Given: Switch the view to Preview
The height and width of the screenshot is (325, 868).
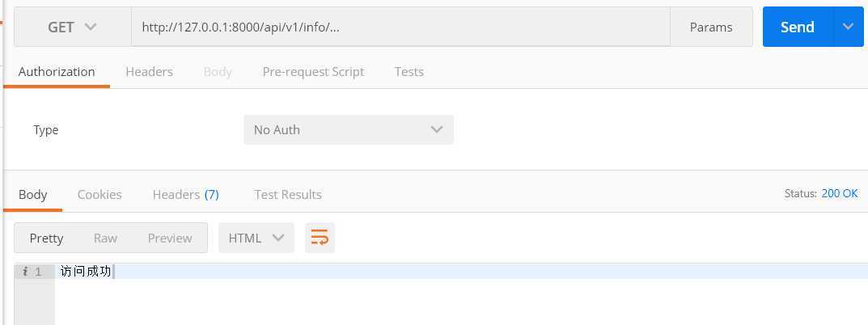Looking at the screenshot, I should pyautogui.click(x=169, y=238).
